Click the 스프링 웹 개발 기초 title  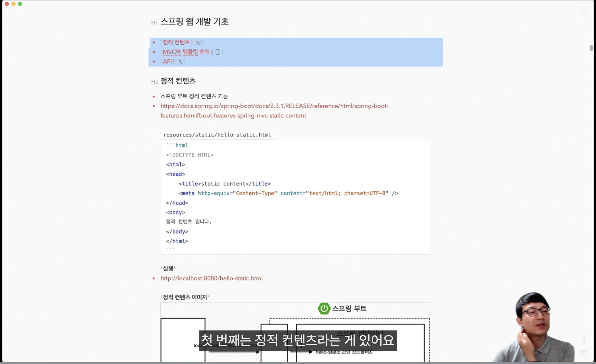(x=194, y=22)
